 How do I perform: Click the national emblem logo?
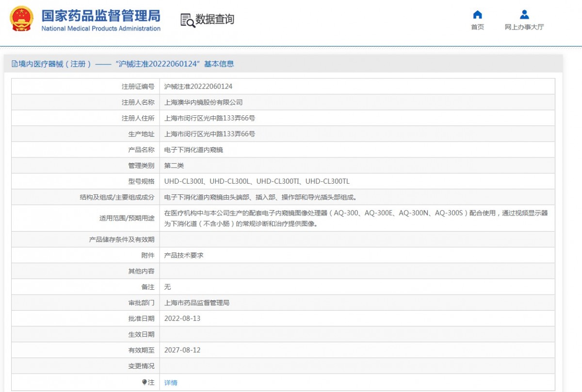pos(22,19)
